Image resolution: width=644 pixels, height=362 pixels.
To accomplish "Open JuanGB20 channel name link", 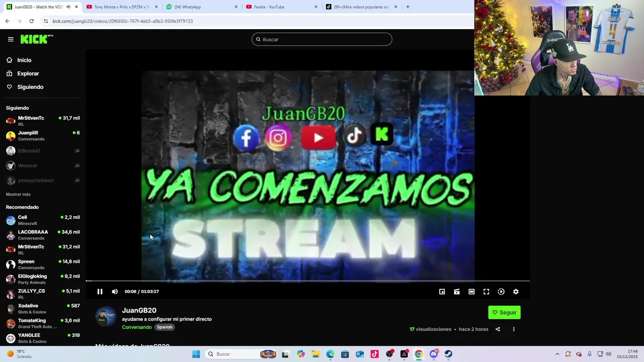I will tap(139, 310).
